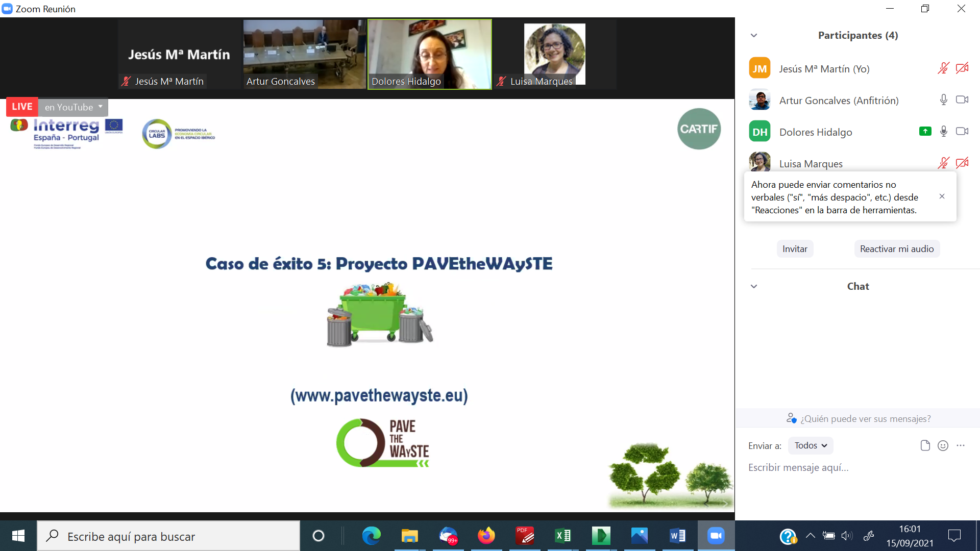Select Dolores Hidalgo's video thumbnail
The width and height of the screenshot is (980, 551).
429,54
